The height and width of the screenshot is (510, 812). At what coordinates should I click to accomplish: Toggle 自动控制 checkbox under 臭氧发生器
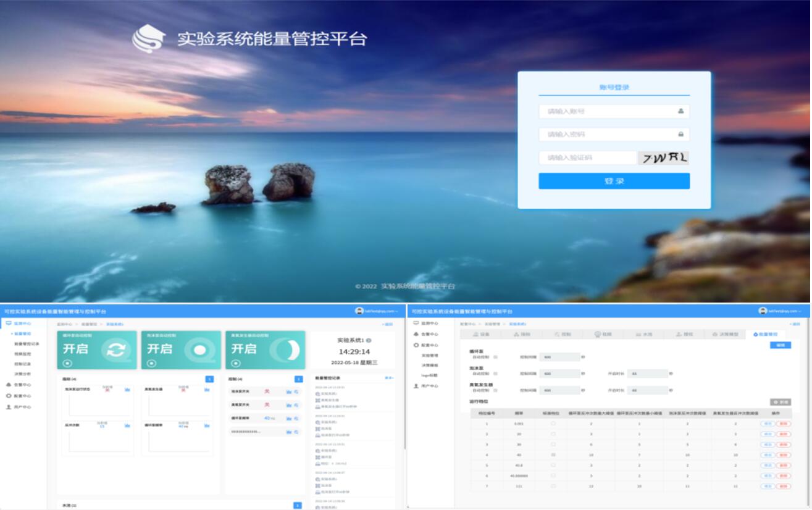click(495, 390)
